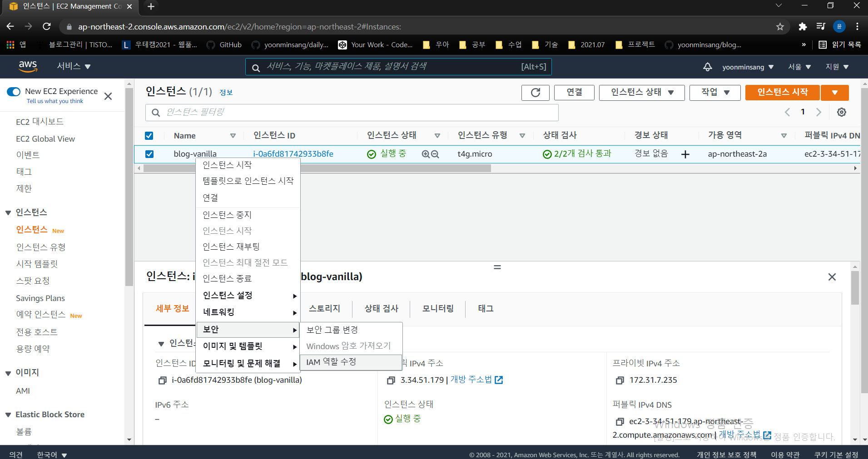This screenshot has height=459, width=868.
Task: Switch to the 모니터링 tab
Action: pos(438,309)
